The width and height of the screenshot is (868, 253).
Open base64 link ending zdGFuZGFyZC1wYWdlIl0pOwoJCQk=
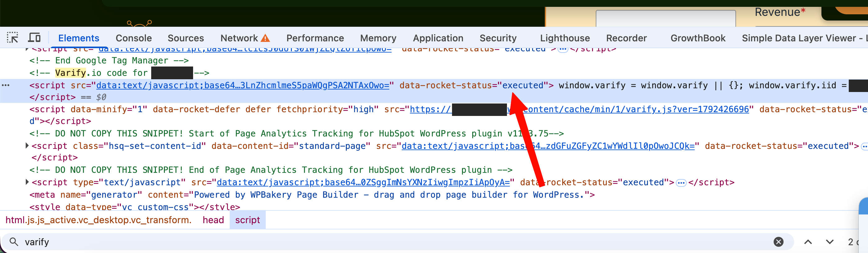[548, 146]
